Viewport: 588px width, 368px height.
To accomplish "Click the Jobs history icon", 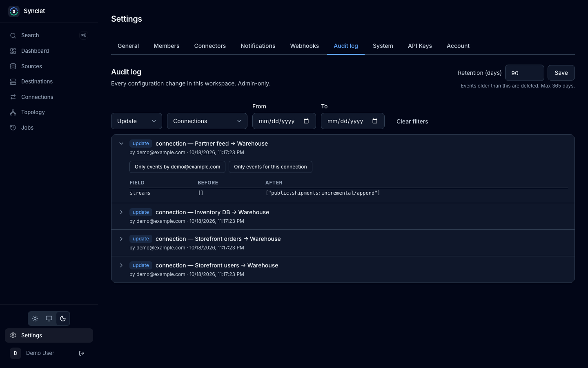I will coord(13,128).
